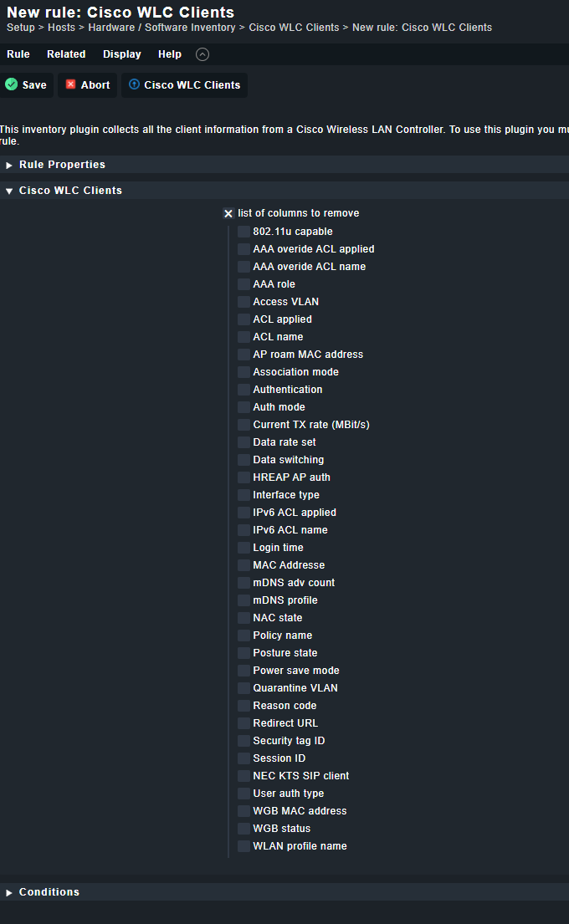Remove 'list of columns to remove' X icon

[228, 213]
